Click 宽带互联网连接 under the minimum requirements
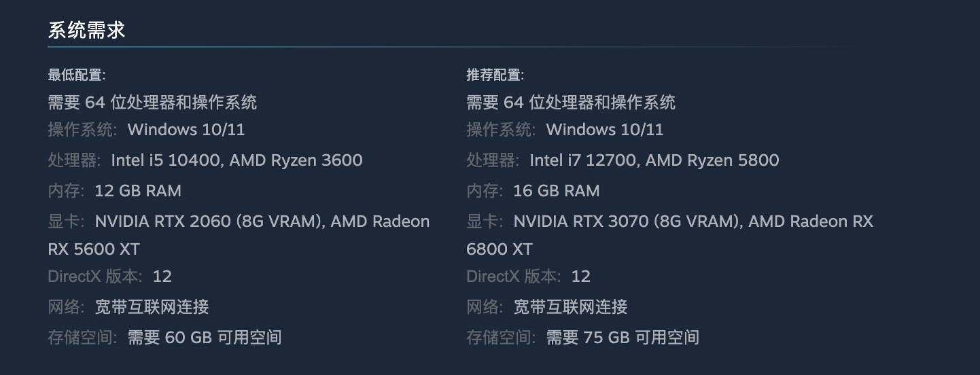The height and width of the screenshot is (375, 980). pos(152,307)
